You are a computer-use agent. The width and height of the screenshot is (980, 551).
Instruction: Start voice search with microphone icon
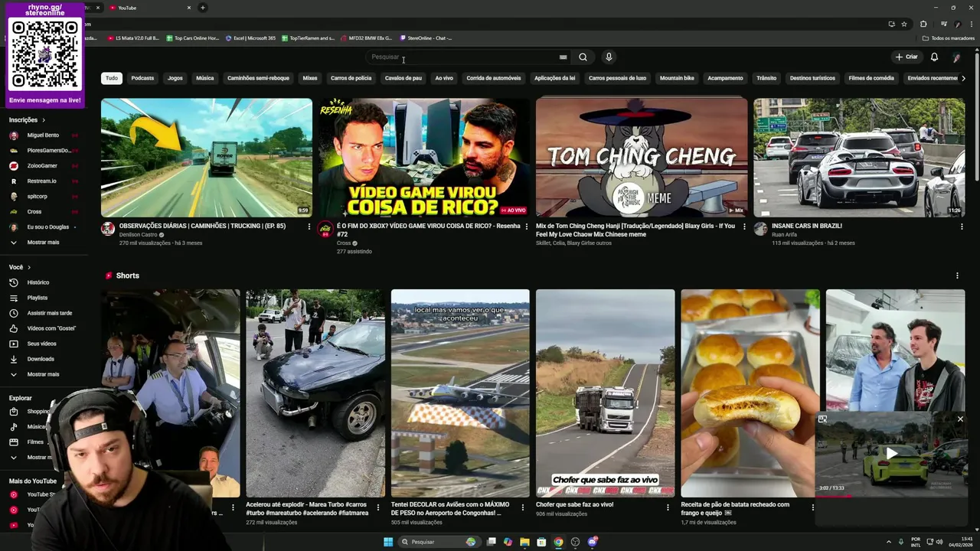click(609, 57)
